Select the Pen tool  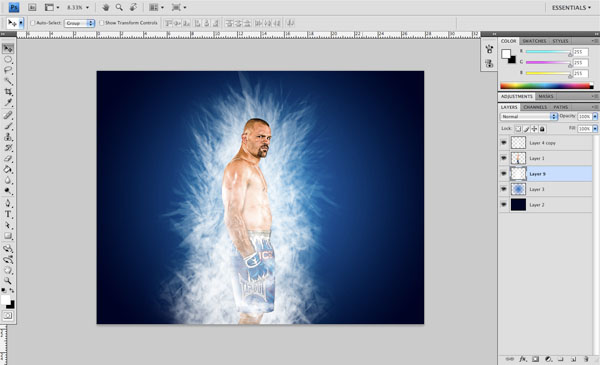[8, 203]
